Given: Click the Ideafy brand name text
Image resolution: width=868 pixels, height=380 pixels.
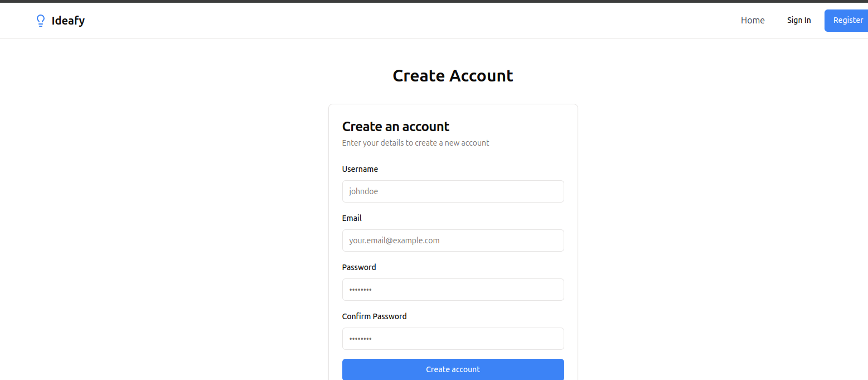Looking at the screenshot, I should (68, 21).
